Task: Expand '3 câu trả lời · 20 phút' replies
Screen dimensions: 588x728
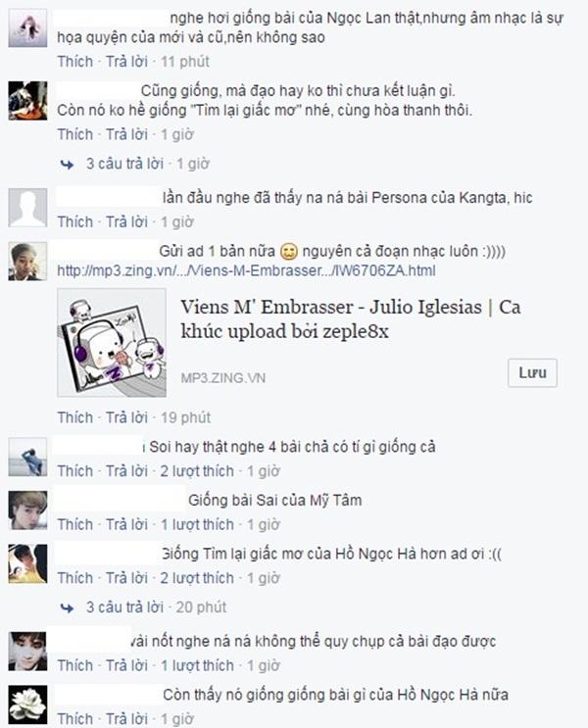Action: point(156,607)
